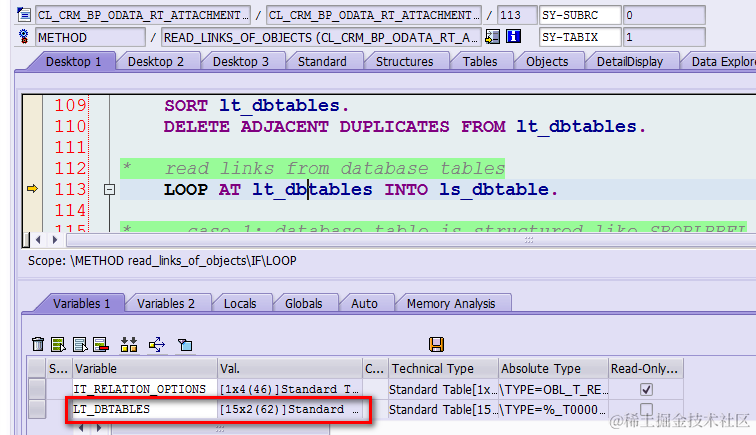Click the LT_DBTABLES variable name cell
The height and width of the screenshot is (435, 756).
145,409
